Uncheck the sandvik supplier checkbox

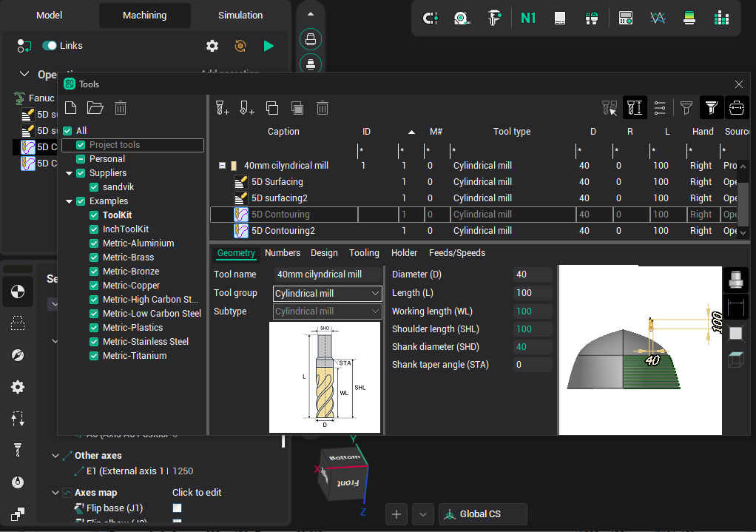(x=94, y=187)
